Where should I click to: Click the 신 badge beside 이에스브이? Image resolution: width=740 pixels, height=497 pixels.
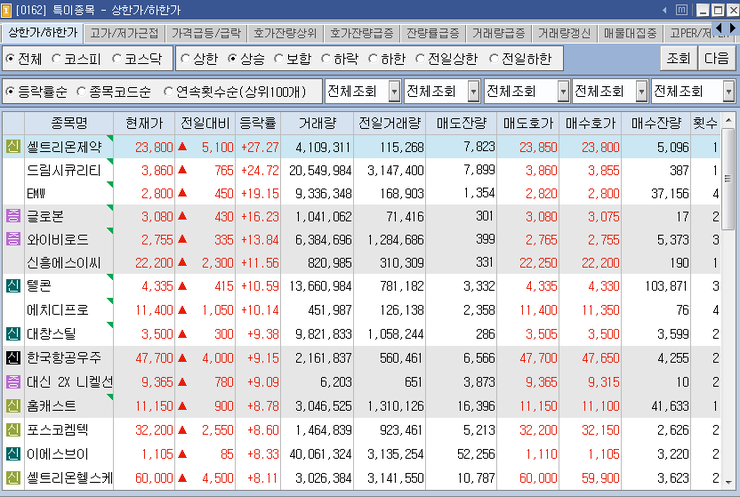tap(13, 454)
